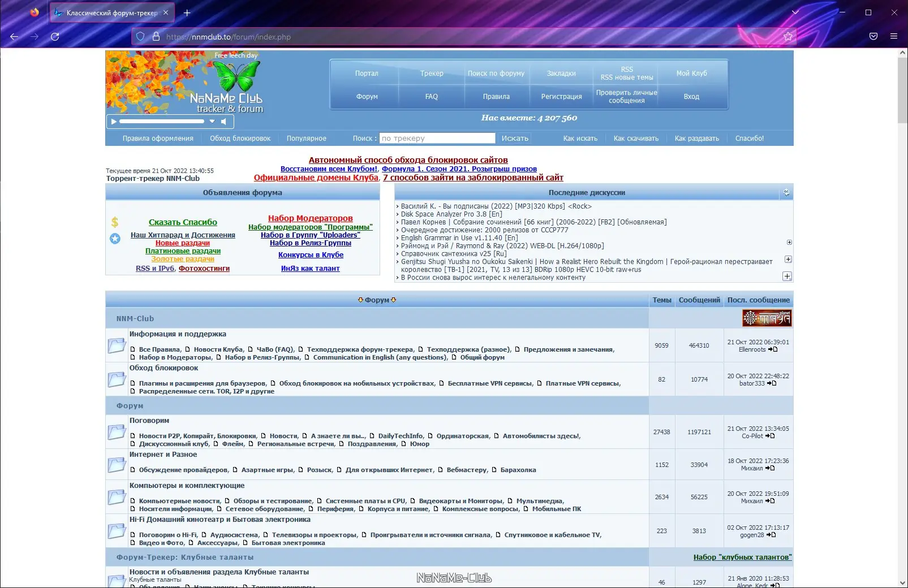Play the audio in the header player
The image size is (908, 588).
[x=114, y=122]
